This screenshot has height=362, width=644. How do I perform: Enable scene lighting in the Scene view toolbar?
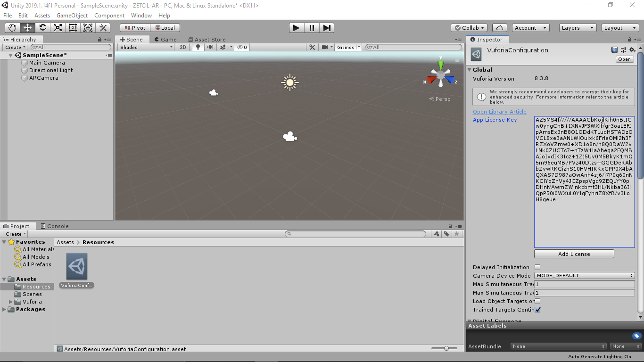tap(198, 47)
